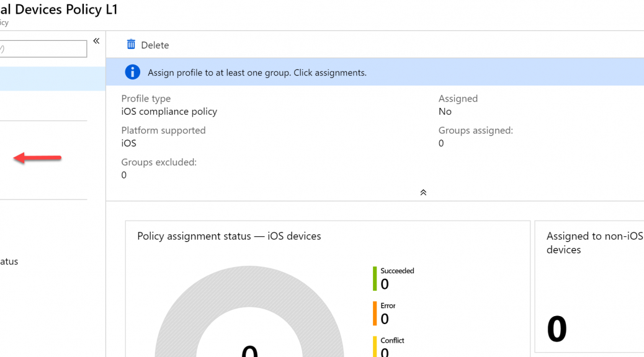Viewport: 644px width, 357px height.
Task: Click 'Policy assignment status — iOS devices' title
Action: click(x=229, y=236)
